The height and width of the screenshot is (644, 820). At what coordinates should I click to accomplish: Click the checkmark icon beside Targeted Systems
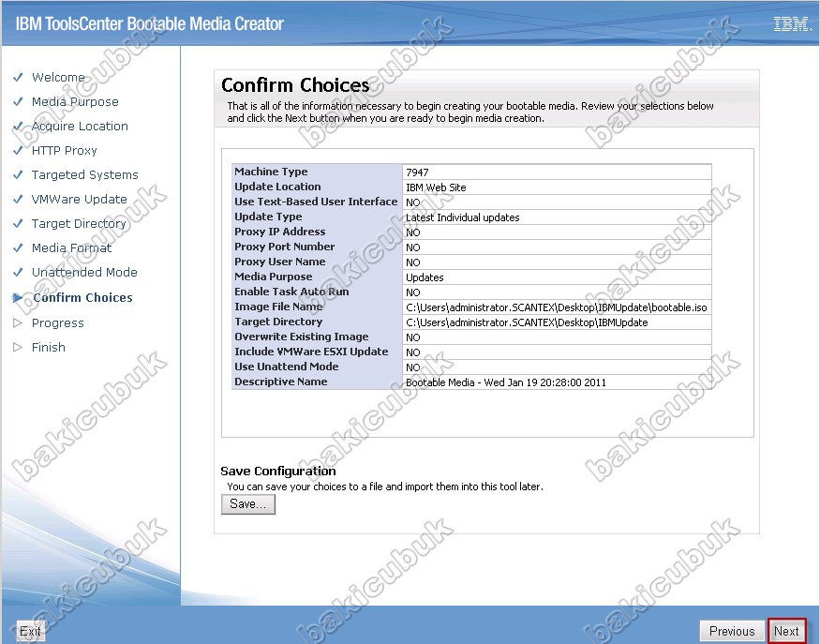[x=18, y=174]
